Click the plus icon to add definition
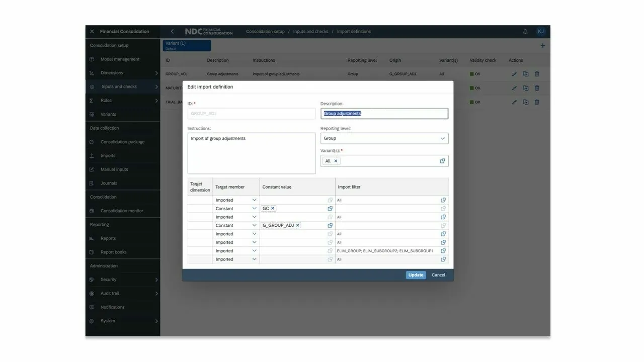 542,46
